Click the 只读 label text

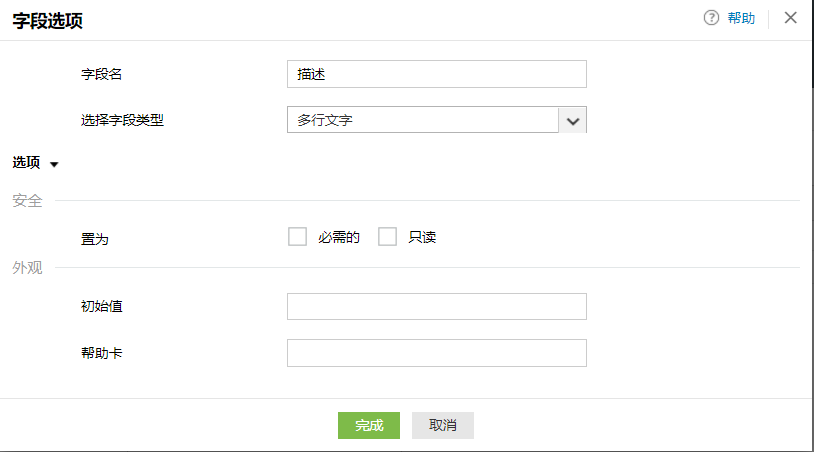coord(422,238)
